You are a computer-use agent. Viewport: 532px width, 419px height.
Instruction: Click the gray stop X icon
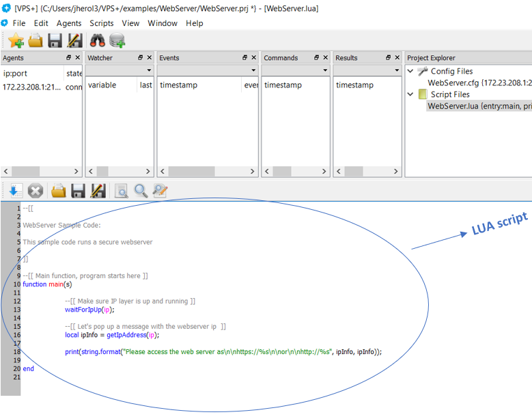36,191
